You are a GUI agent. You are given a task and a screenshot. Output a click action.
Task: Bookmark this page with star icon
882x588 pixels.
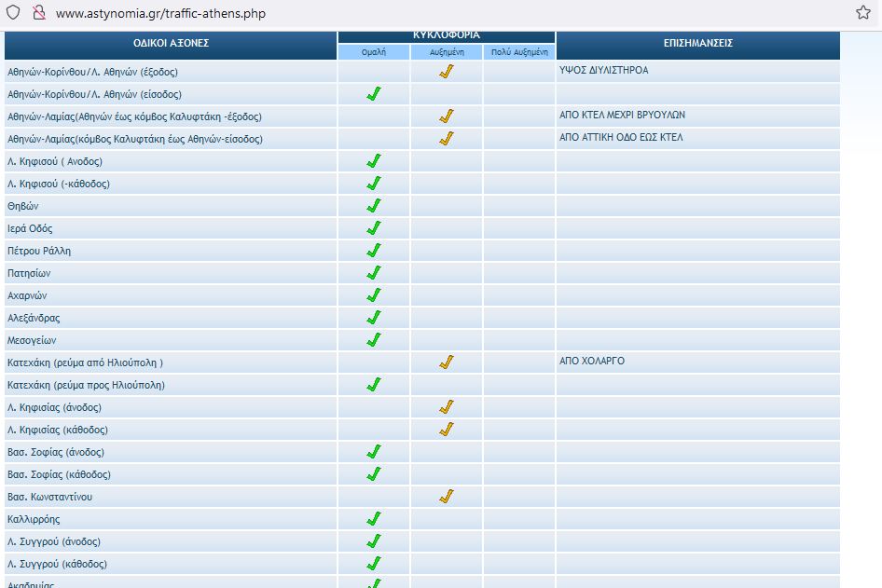[x=862, y=13]
